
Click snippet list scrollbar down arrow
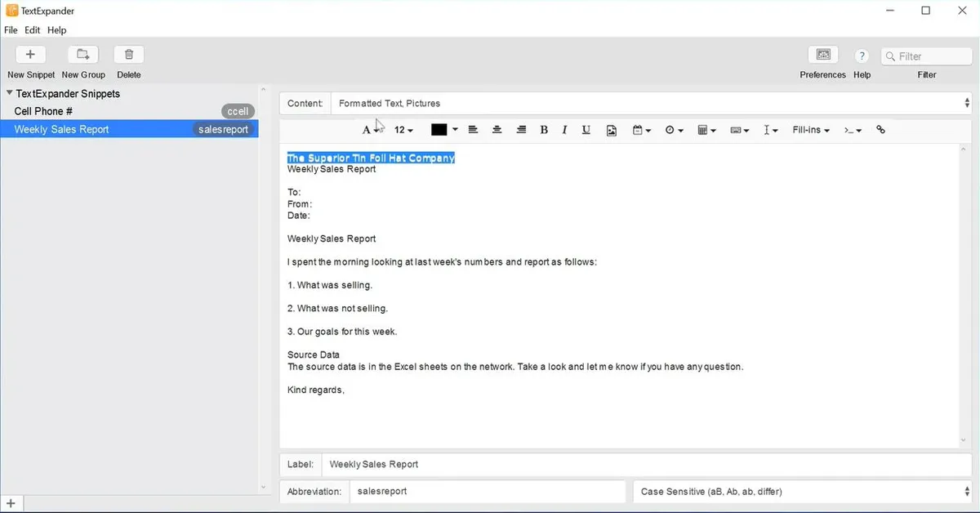pos(263,488)
